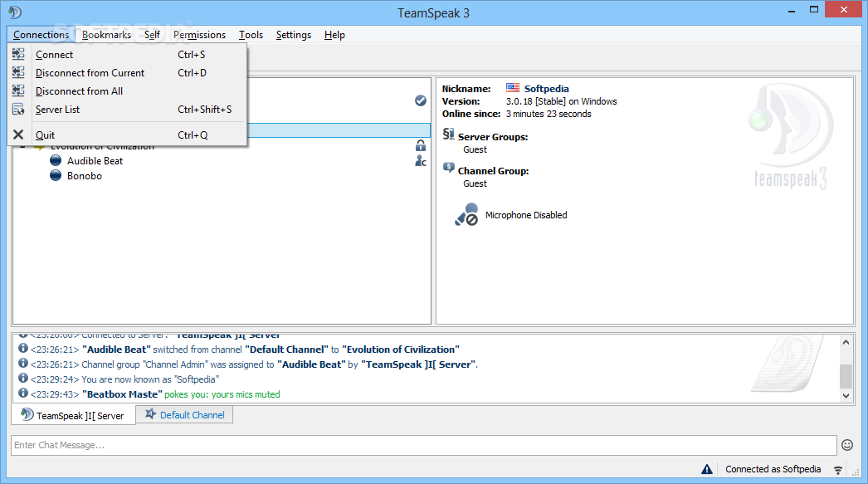The width and height of the screenshot is (868, 484).
Task: Click the channel padlock icon
Action: tap(421, 145)
